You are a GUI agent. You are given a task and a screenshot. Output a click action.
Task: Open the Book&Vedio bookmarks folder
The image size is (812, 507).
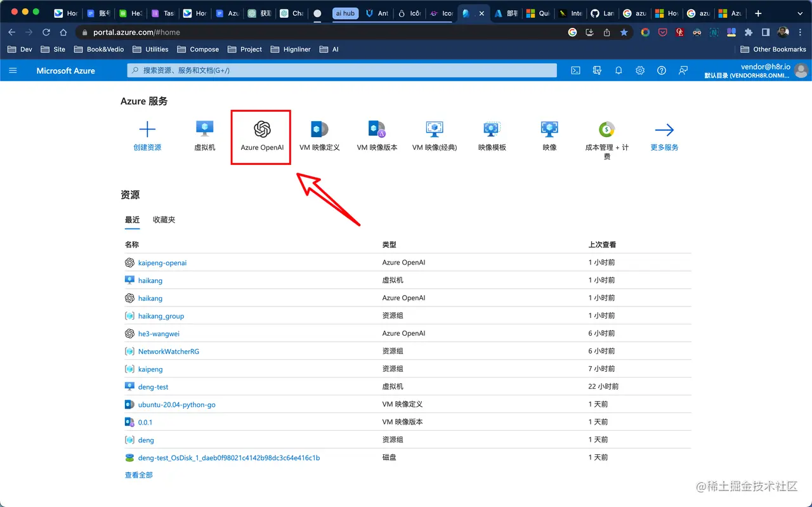[99, 49]
